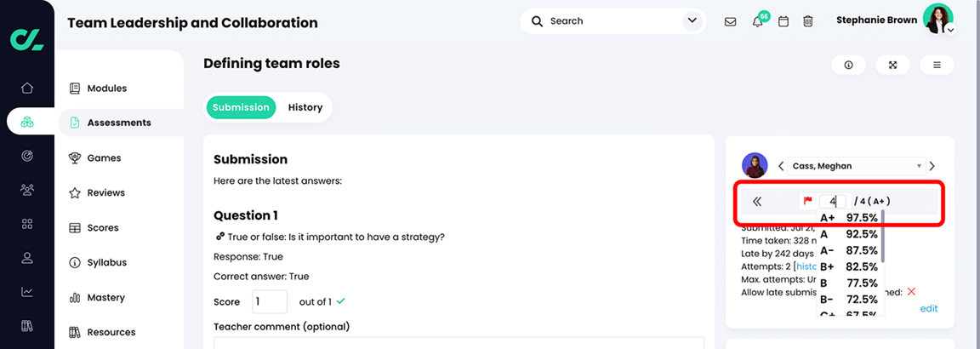Expand the search options dropdown arrow

pos(692,21)
